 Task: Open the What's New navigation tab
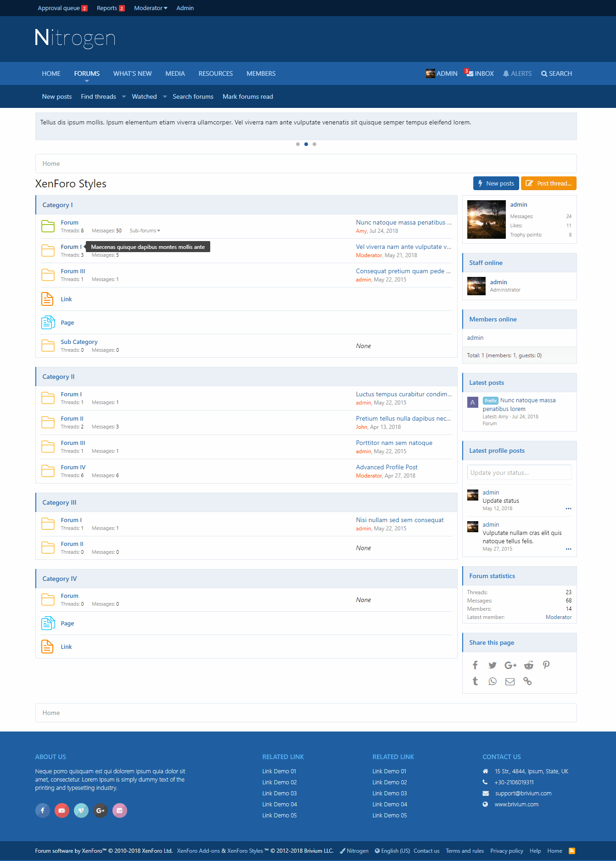tap(132, 73)
